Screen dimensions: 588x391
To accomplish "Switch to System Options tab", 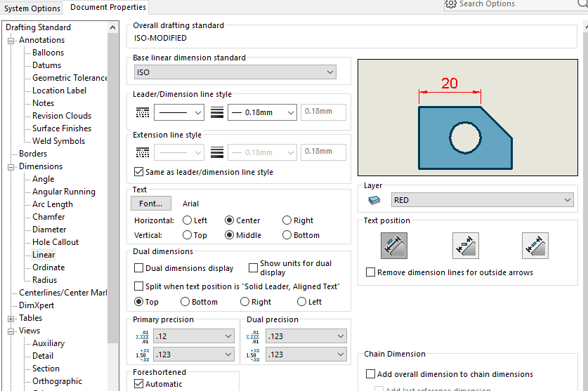I will coord(32,8).
